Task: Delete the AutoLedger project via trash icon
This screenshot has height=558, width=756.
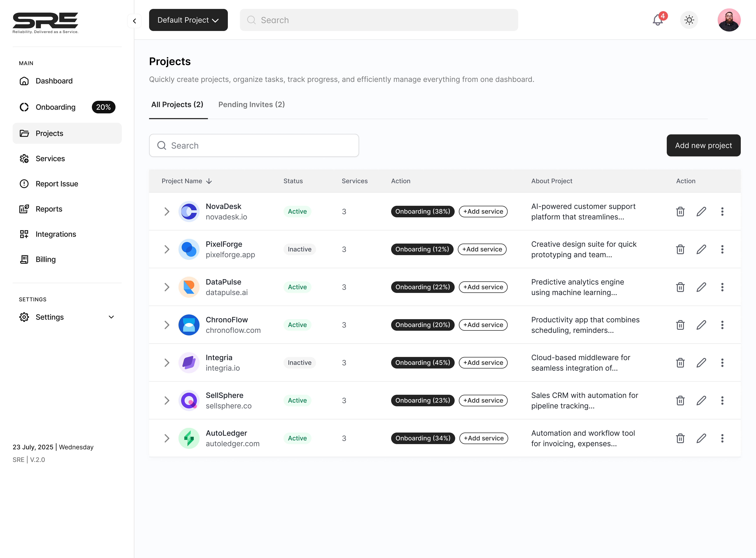Action: click(680, 438)
